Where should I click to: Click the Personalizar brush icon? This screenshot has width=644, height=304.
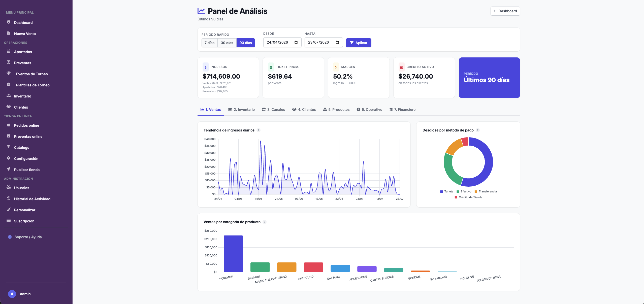point(9,210)
